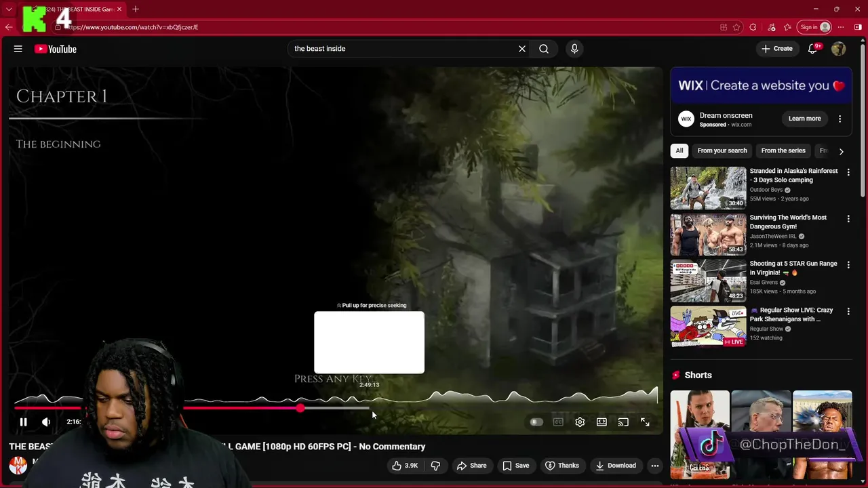
Task: Open options for Gun Range video
Action: pyautogui.click(x=848, y=264)
